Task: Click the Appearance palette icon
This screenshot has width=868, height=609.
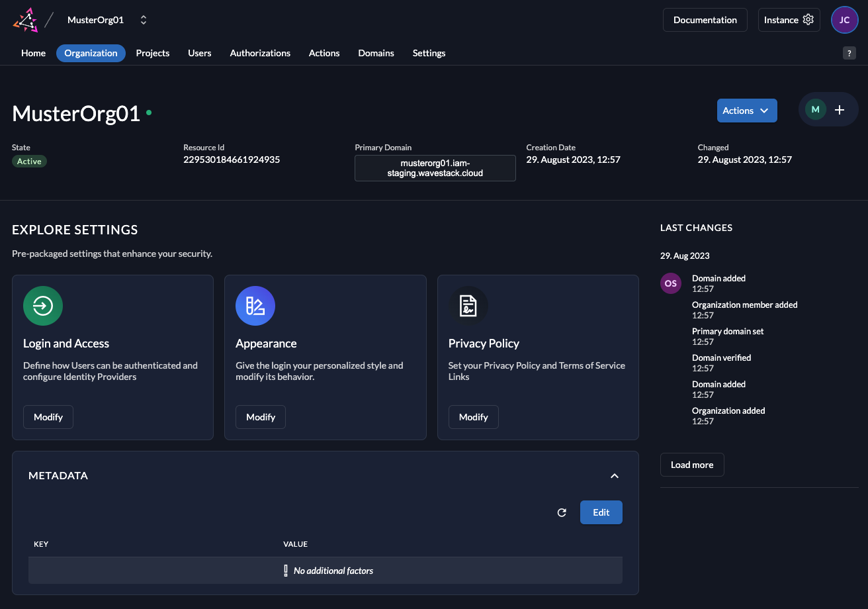Action: point(255,306)
